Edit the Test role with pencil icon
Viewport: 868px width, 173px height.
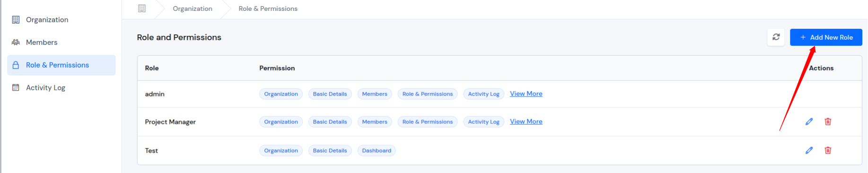(x=809, y=150)
